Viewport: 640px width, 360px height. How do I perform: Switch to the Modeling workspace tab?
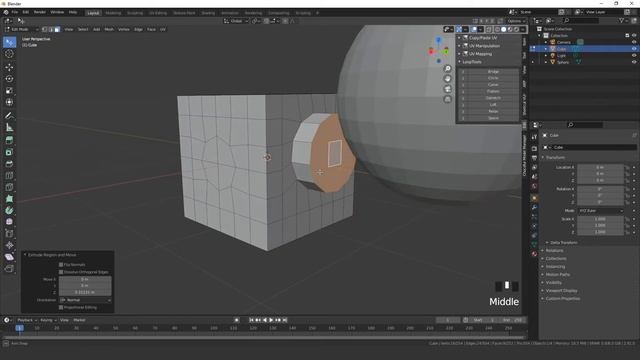point(113,13)
